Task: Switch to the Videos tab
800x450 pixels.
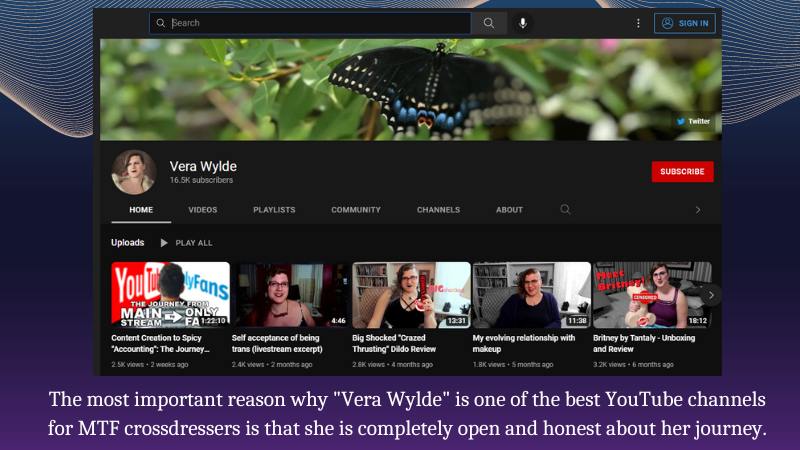Action: click(x=202, y=210)
